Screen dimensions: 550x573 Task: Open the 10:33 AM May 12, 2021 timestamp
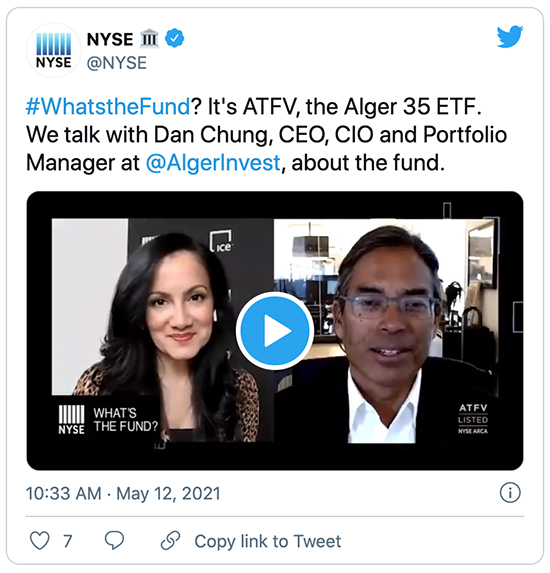point(123,493)
